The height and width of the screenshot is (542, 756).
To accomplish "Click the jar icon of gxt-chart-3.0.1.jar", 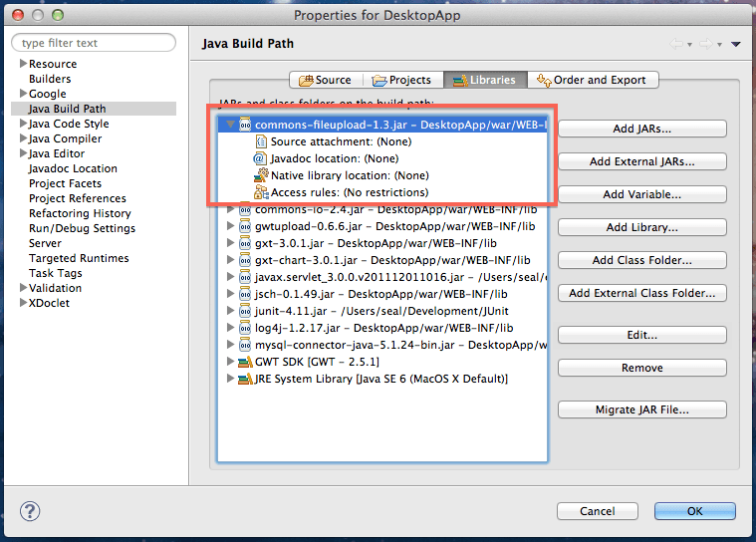I will 245,260.
